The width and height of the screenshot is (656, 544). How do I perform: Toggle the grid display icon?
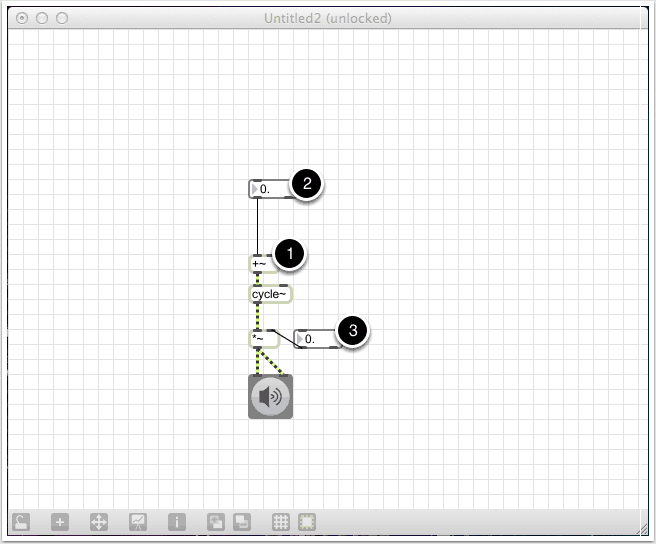coord(281,521)
